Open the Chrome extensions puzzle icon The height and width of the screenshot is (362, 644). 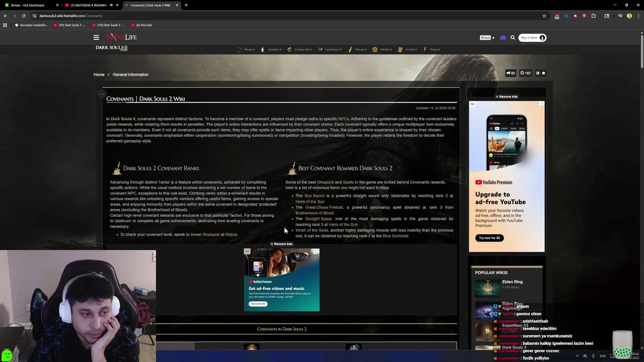click(594, 16)
